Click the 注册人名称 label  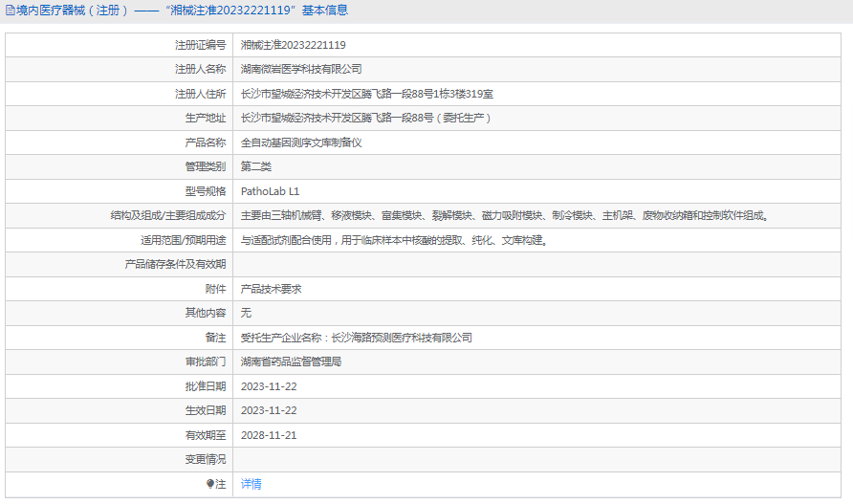[200, 69]
